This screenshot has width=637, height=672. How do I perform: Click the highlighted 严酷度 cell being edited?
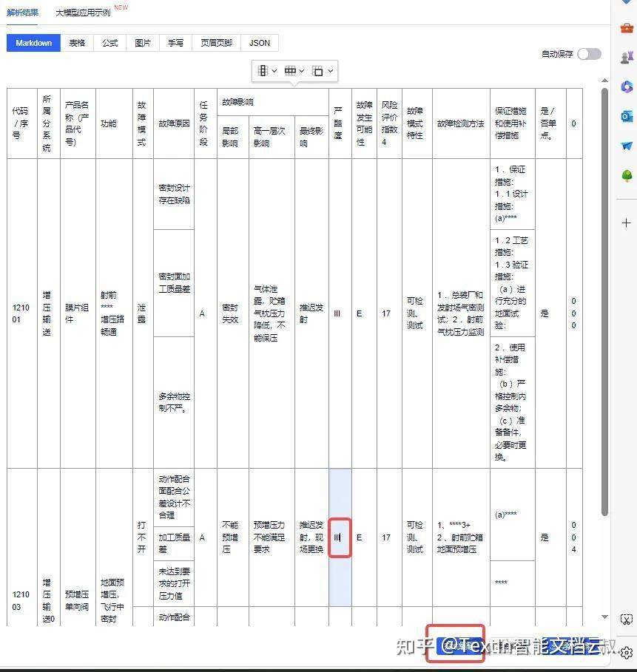[x=340, y=537]
